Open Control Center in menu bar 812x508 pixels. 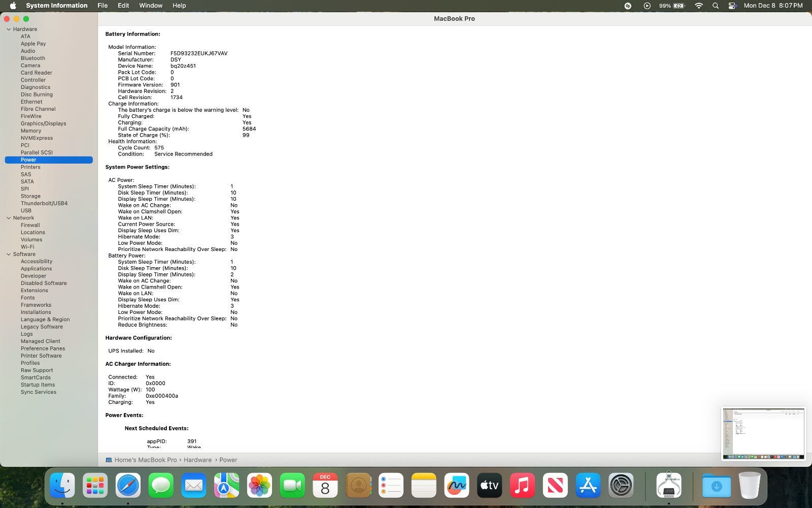[x=732, y=6]
